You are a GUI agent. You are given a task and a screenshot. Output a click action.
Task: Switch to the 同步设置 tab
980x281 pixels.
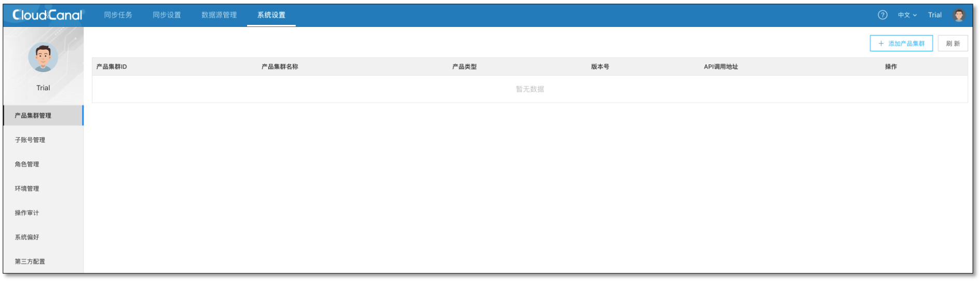[x=167, y=15]
